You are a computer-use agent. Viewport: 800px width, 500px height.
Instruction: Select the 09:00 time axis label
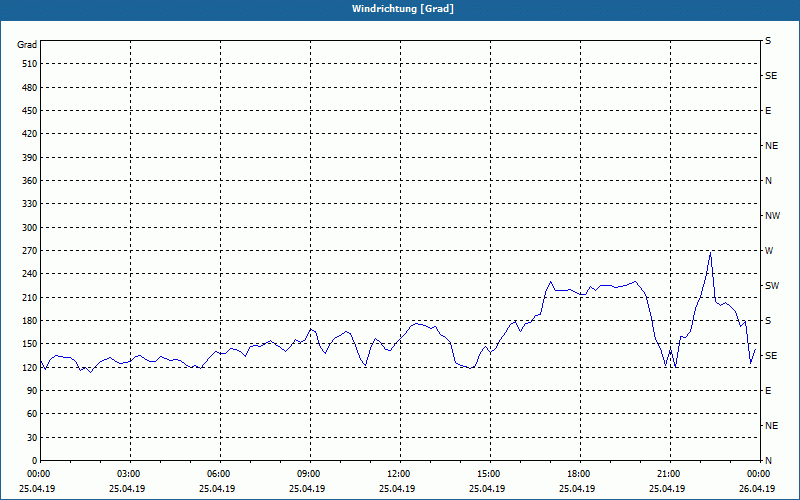pyautogui.click(x=309, y=474)
